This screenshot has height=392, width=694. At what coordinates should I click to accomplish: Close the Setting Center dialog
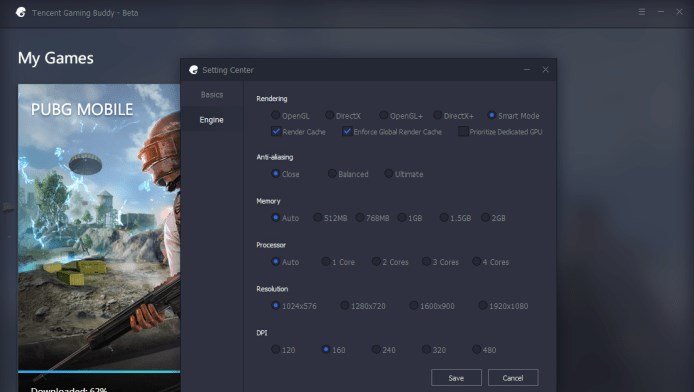pyautogui.click(x=545, y=69)
